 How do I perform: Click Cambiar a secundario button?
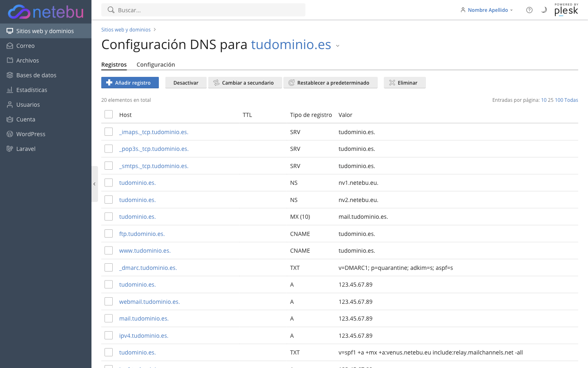(245, 83)
